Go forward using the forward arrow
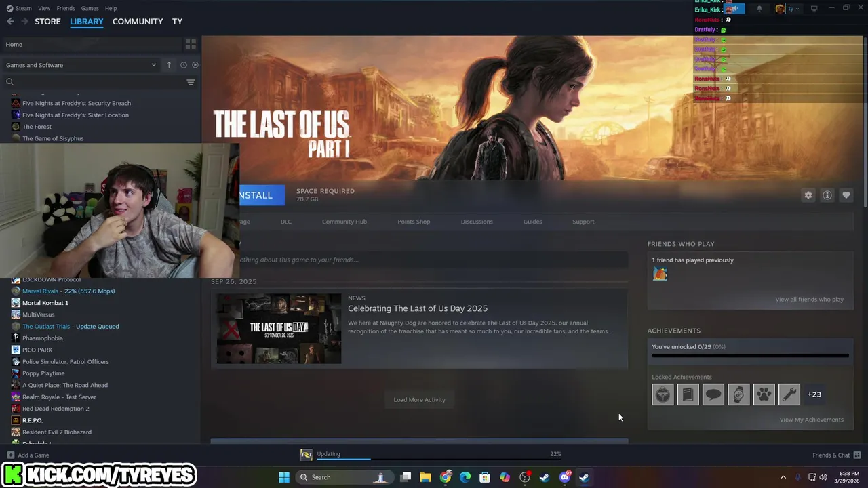Screen dimensions: 868x488 [25, 22]
